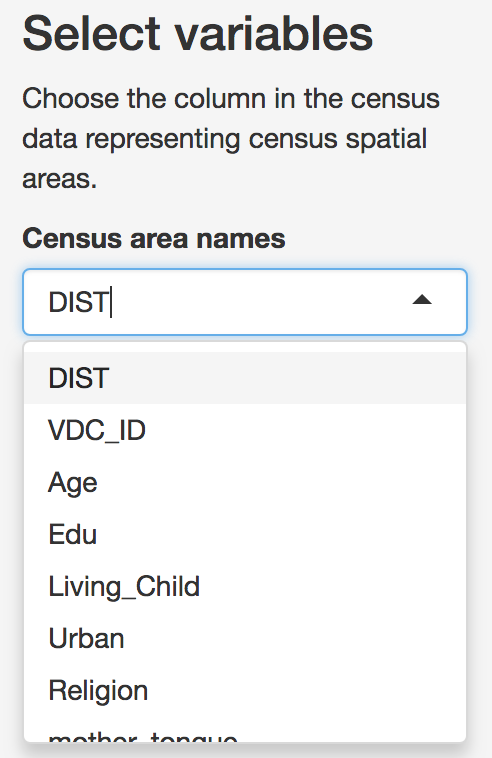
Task: Click the census spatial areas description paragraph
Action: click(x=231, y=139)
